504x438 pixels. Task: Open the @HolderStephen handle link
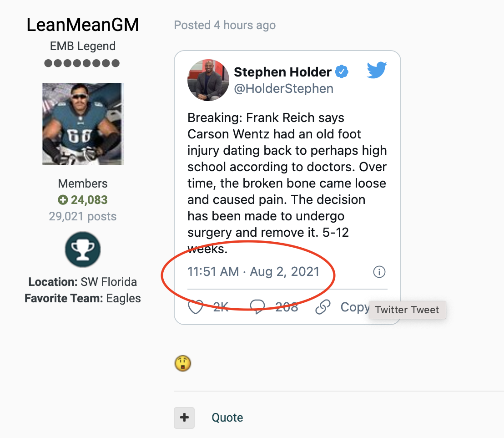coord(283,88)
